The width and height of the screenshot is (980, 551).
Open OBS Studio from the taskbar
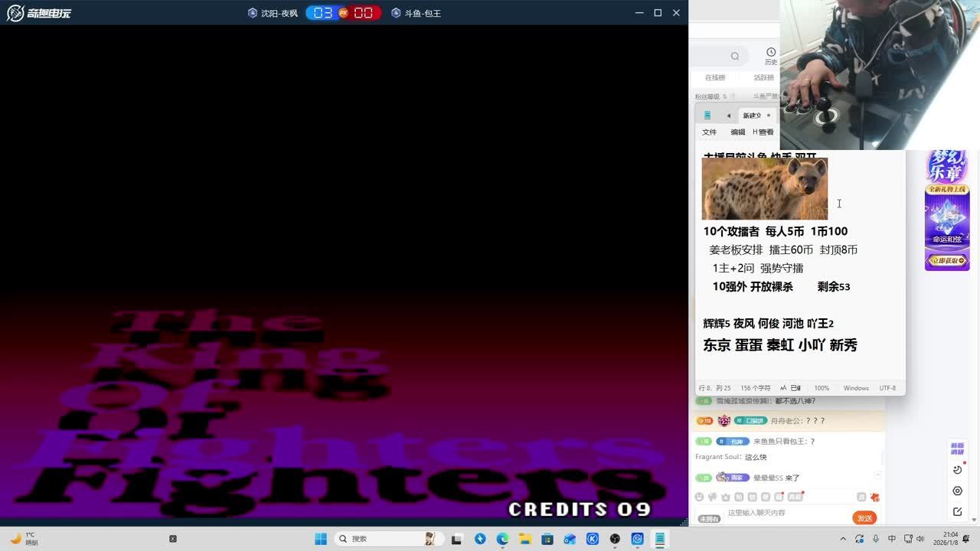(x=615, y=539)
